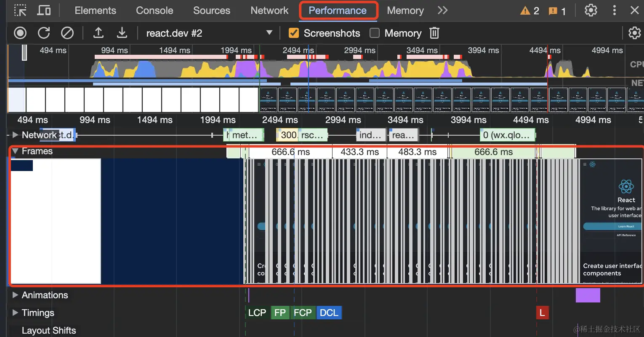This screenshot has height=337, width=644.
Task: Open the warnings counter showing 2
Action: click(x=530, y=11)
